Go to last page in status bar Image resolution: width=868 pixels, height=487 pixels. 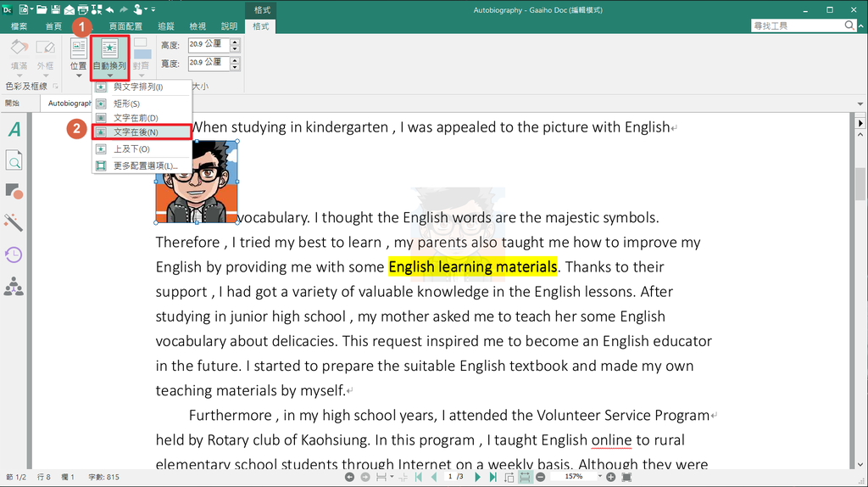(x=492, y=477)
